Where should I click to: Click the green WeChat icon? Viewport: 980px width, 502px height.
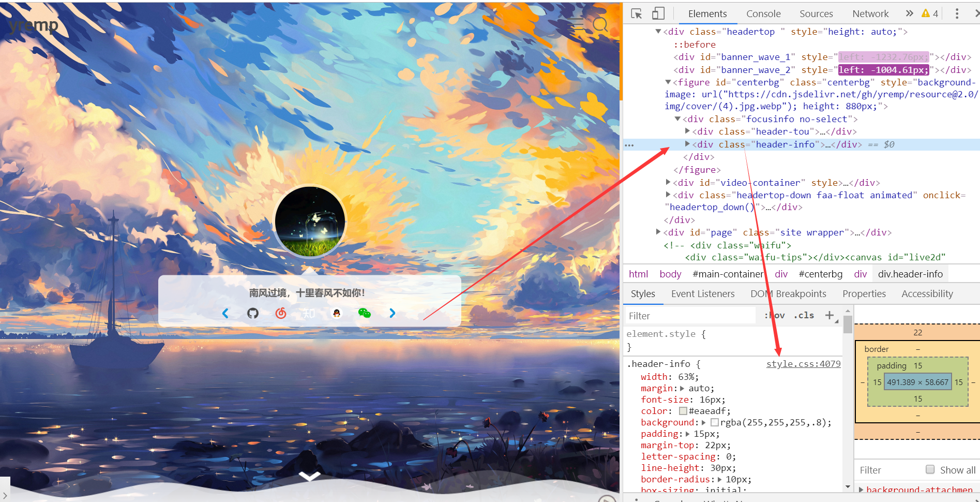pos(365,313)
